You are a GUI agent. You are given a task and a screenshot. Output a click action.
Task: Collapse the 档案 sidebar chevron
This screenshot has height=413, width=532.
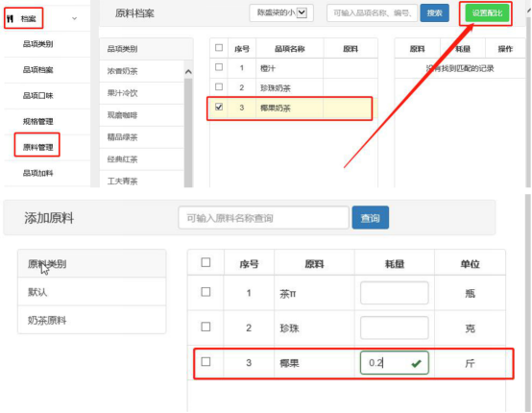[x=75, y=18]
